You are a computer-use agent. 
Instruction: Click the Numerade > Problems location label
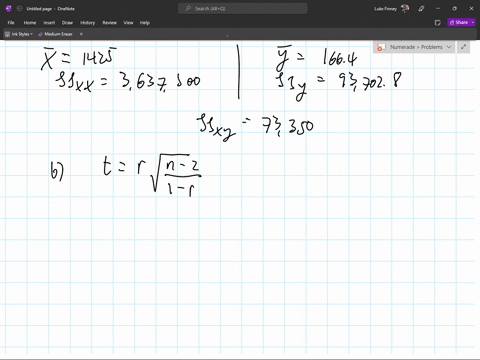pyautogui.click(x=416, y=47)
